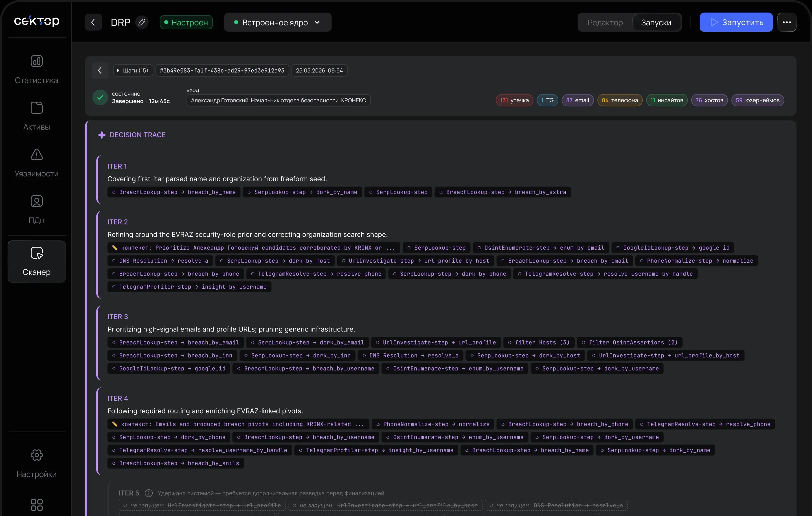
Task: Click the filter Hosts (3) chip
Action: (539, 343)
